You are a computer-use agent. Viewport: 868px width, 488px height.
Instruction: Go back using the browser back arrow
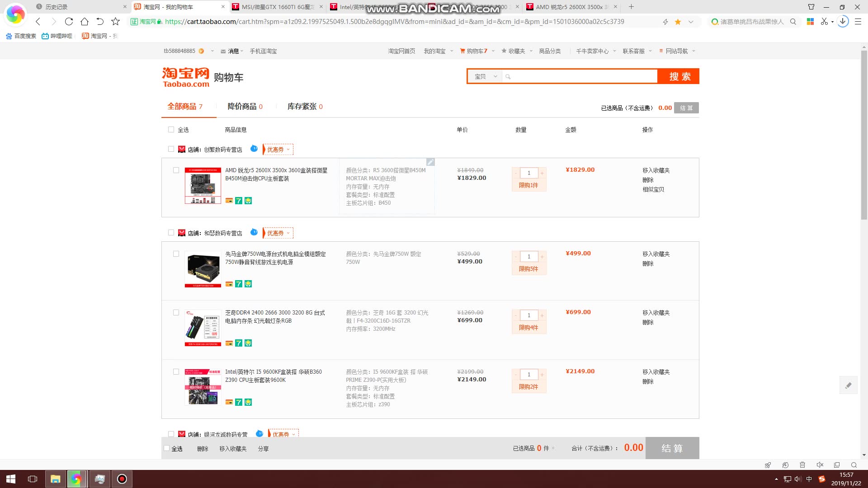point(38,21)
